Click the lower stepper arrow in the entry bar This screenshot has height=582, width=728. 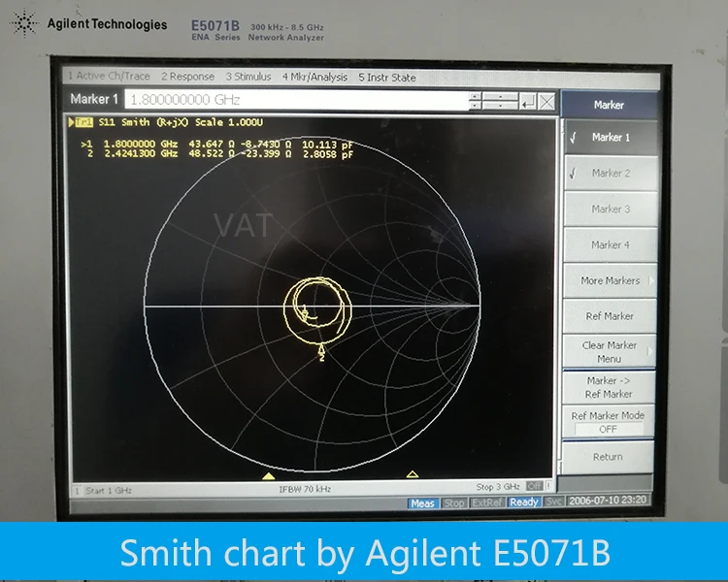tap(475, 106)
